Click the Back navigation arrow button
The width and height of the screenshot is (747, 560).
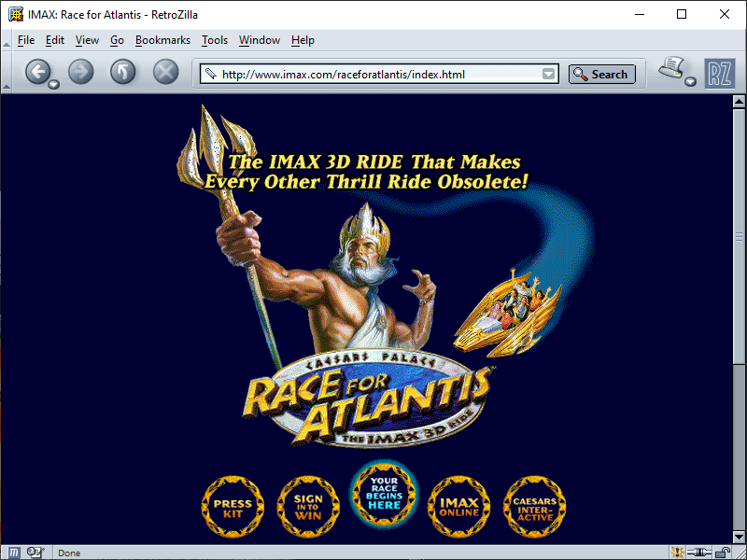coord(36,72)
